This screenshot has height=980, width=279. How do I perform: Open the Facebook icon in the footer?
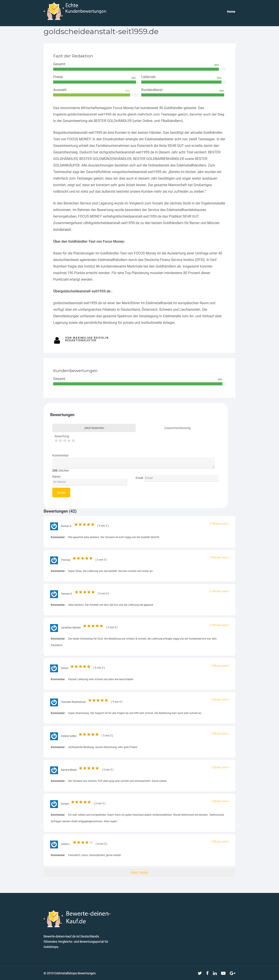tap(207, 973)
